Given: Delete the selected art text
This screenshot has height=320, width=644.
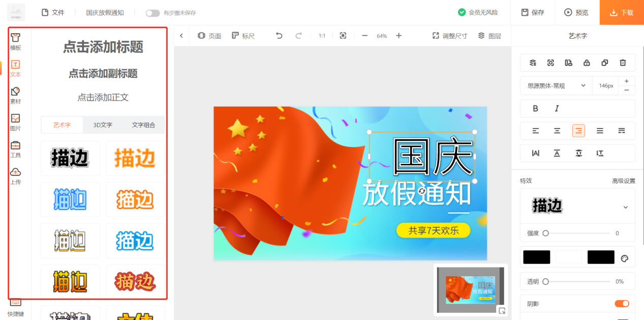Looking at the screenshot, I should click(x=622, y=62).
